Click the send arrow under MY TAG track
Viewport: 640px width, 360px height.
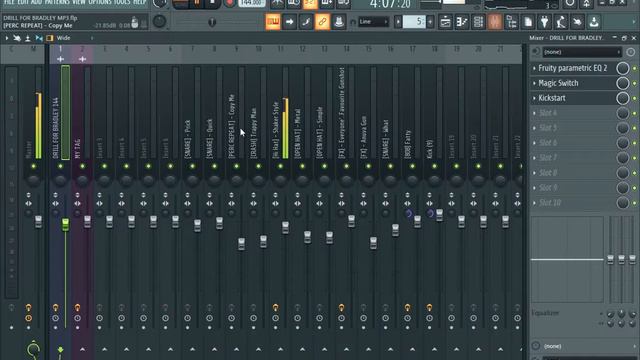pos(82,349)
